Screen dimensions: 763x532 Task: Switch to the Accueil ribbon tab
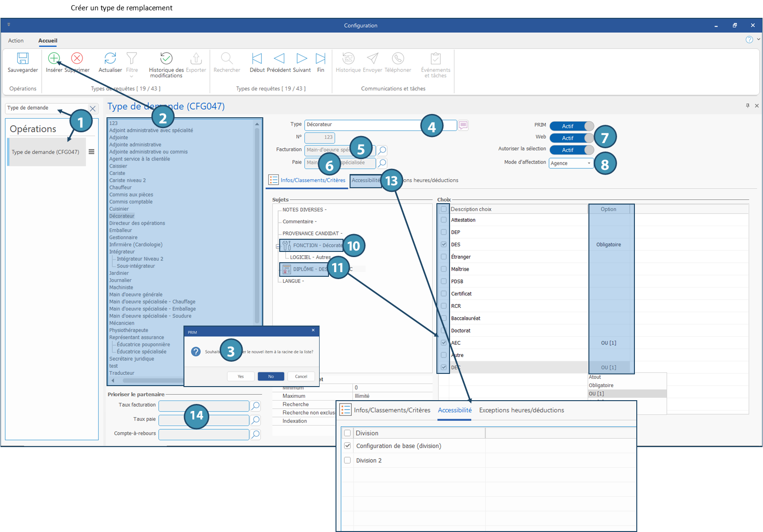(x=48, y=41)
